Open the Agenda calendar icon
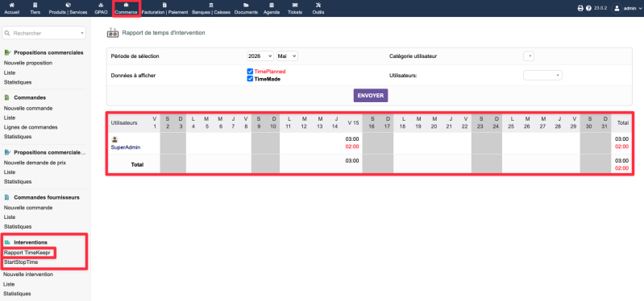644x301 pixels. pyautogui.click(x=272, y=5)
